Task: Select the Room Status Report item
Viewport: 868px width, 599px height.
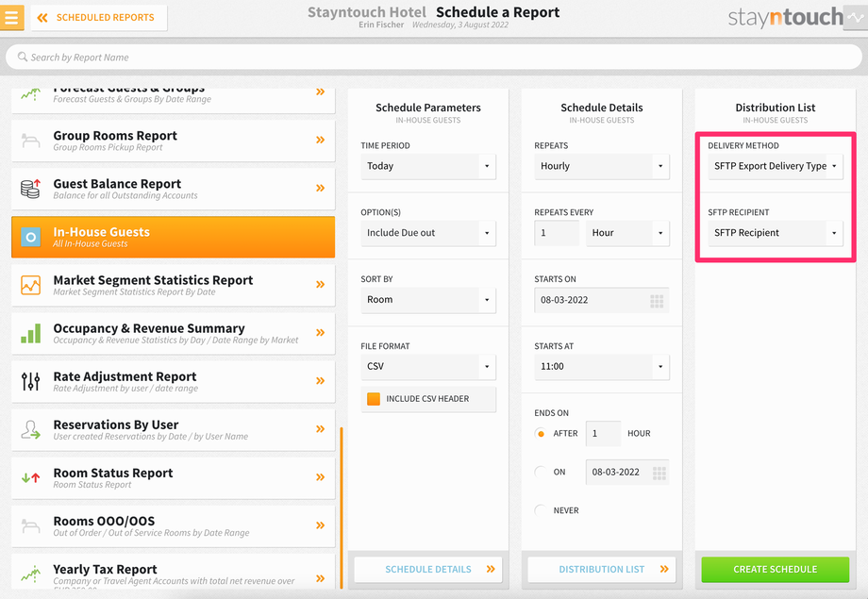Action: (x=174, y=477)
